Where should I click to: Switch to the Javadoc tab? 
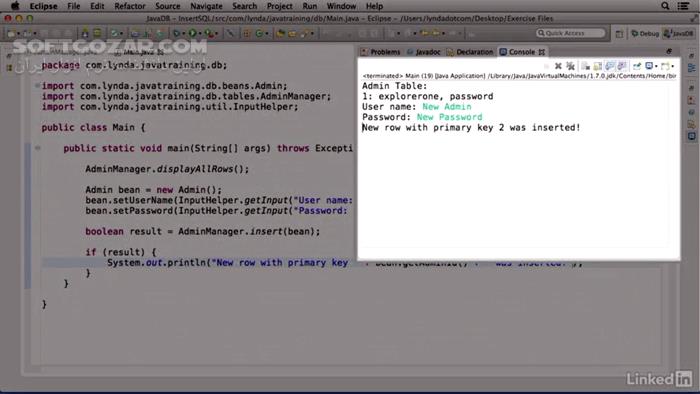click(424, 52)
